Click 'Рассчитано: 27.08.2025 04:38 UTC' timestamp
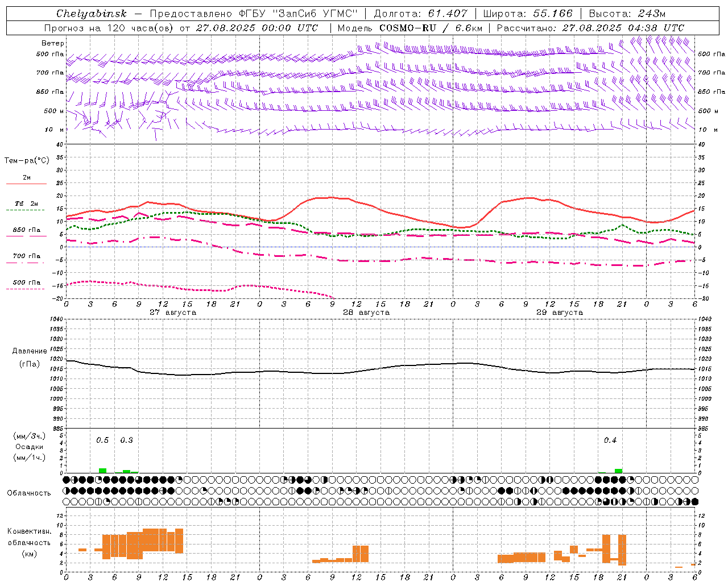The height and width of the screenshot is (582, 728). (590, 28)
